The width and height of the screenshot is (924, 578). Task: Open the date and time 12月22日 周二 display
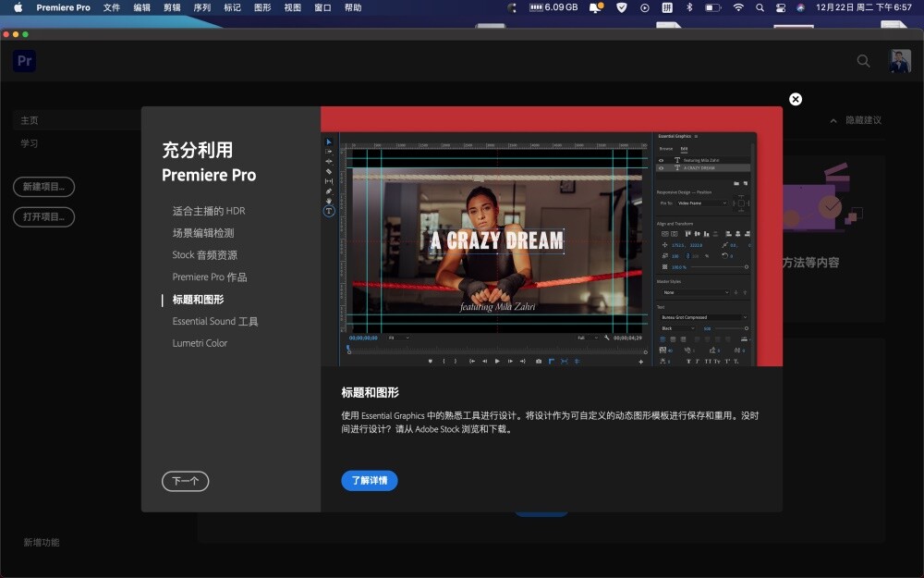click(x=863, y=7)
